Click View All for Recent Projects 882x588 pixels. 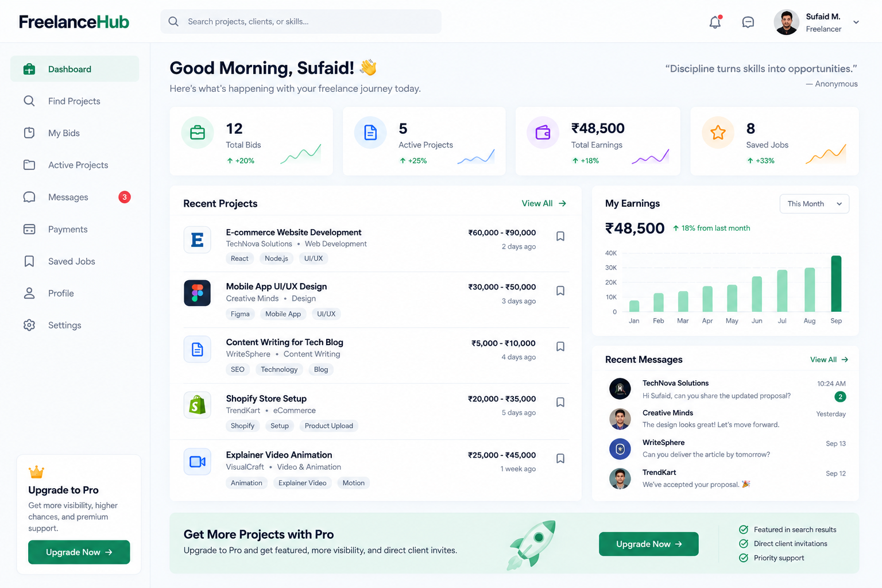[x=544, y=203]
